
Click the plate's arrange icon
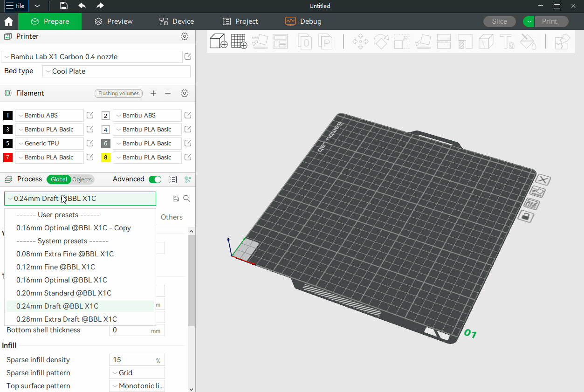(532, 204)
